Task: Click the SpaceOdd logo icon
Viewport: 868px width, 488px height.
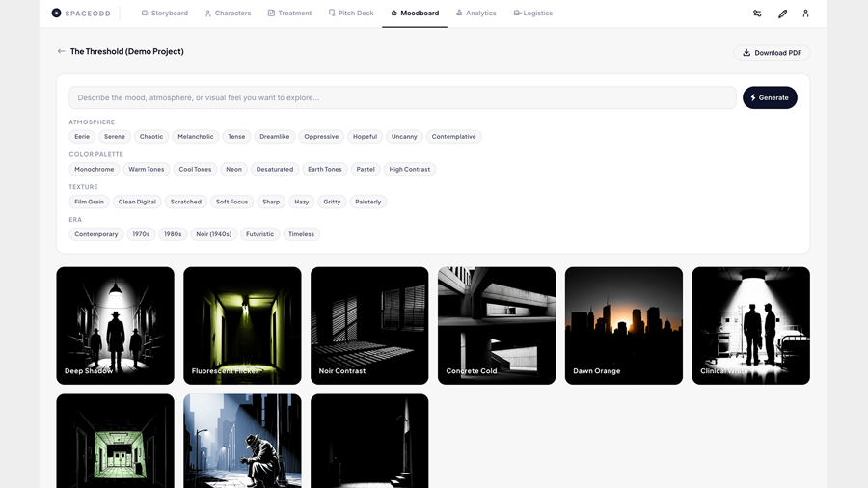Action: click(56, 14)
